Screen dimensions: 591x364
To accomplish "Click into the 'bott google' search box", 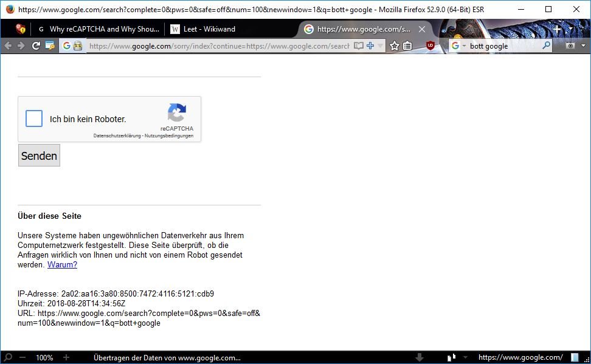I will pos(504,46).
